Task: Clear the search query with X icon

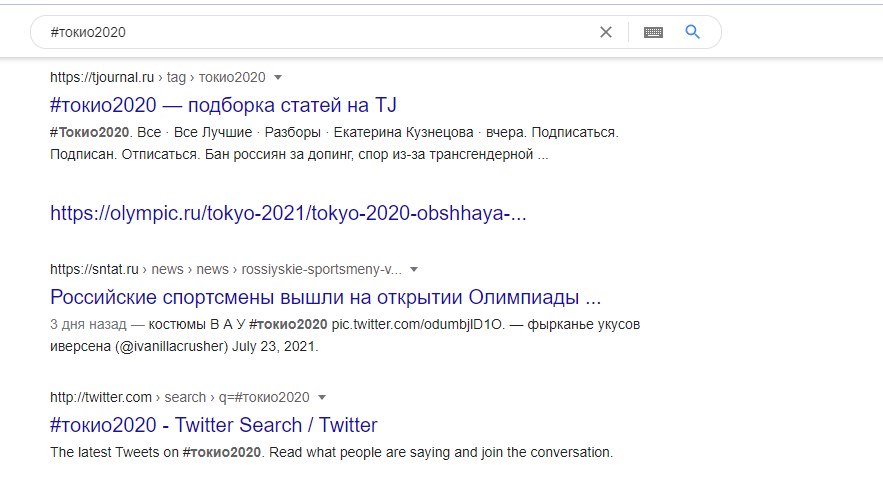Action: coord(606,32)
